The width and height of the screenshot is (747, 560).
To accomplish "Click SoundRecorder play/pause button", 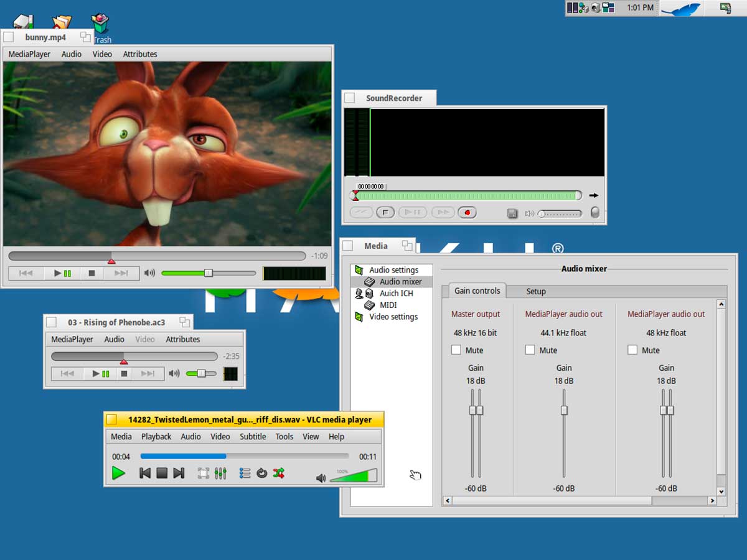I will [413, 213].
